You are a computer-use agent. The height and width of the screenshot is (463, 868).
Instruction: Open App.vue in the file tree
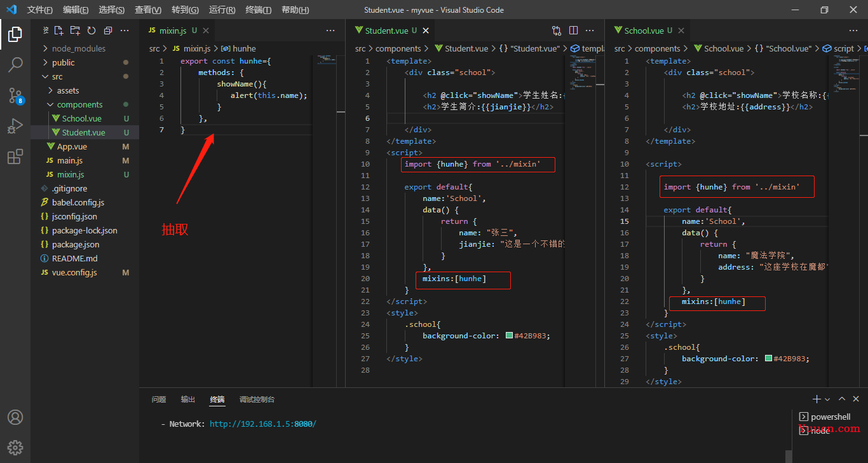point(85,146)
